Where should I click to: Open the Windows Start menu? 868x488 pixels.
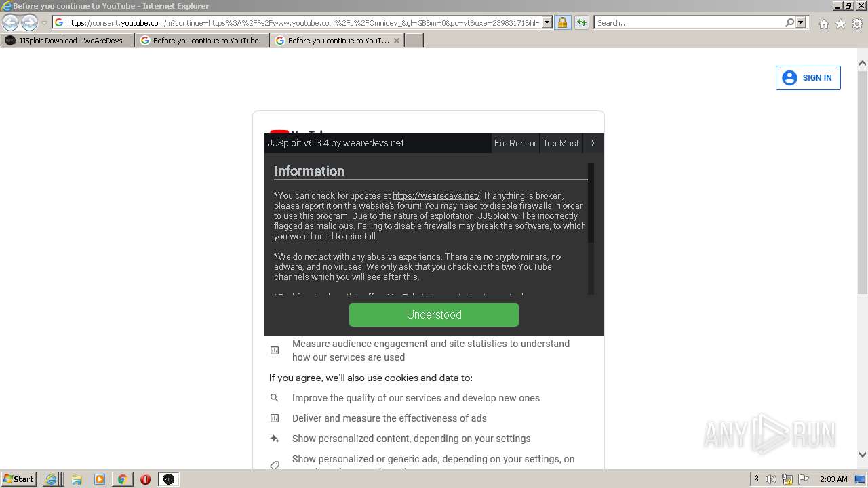click(x=19, y=479)
